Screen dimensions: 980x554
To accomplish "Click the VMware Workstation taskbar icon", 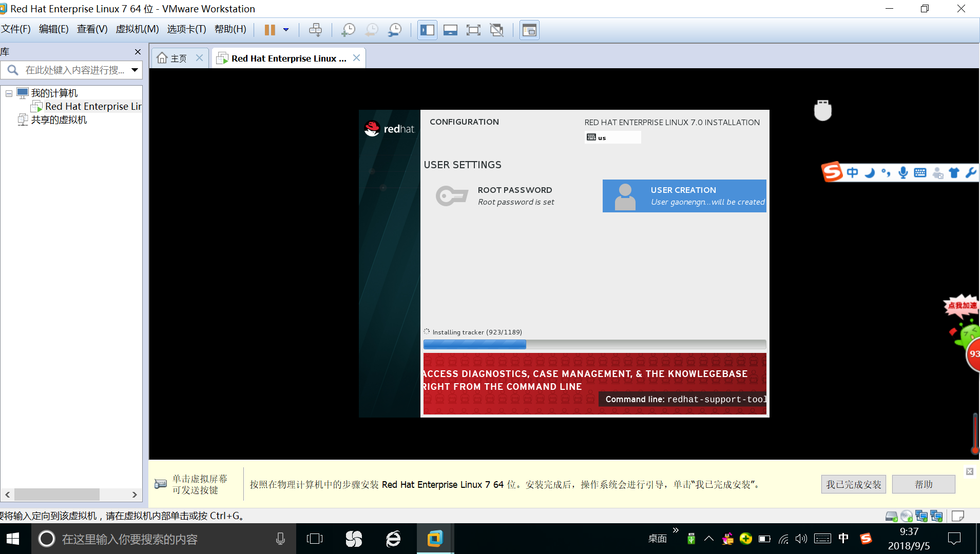I will tap(435, 539).
